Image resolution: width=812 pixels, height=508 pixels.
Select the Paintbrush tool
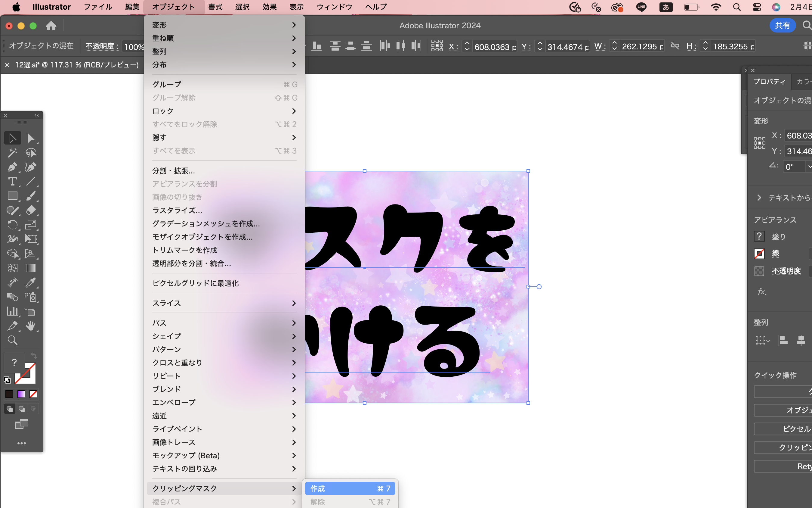[x=31, y=196]
